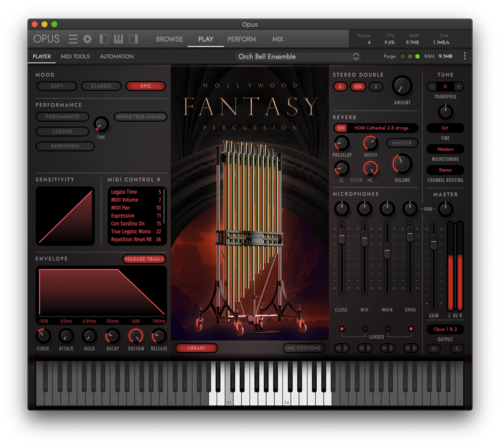Screen dimensions: 500x447
Task: Open the three-dot options menu
Action: pos(465,56)
